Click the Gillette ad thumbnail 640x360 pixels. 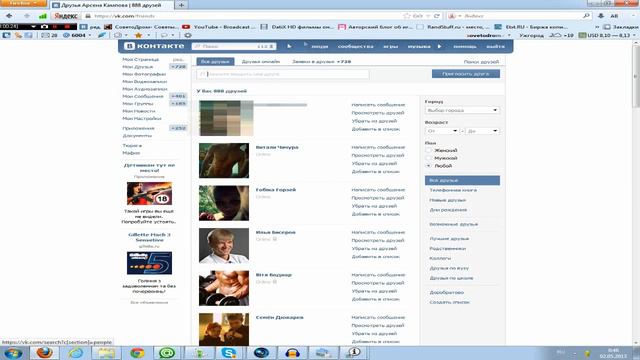(149, 263)
